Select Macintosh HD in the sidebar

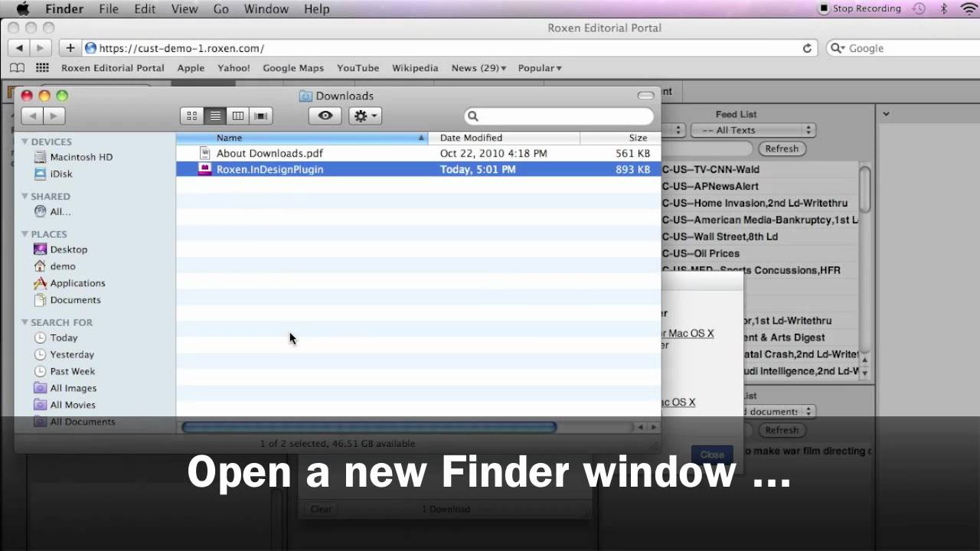[73, 157]
